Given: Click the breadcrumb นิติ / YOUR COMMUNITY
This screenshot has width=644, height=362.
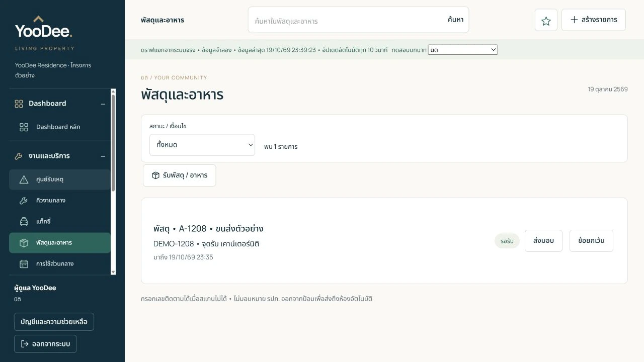Looking at the screenshot, I should point(174,78).
